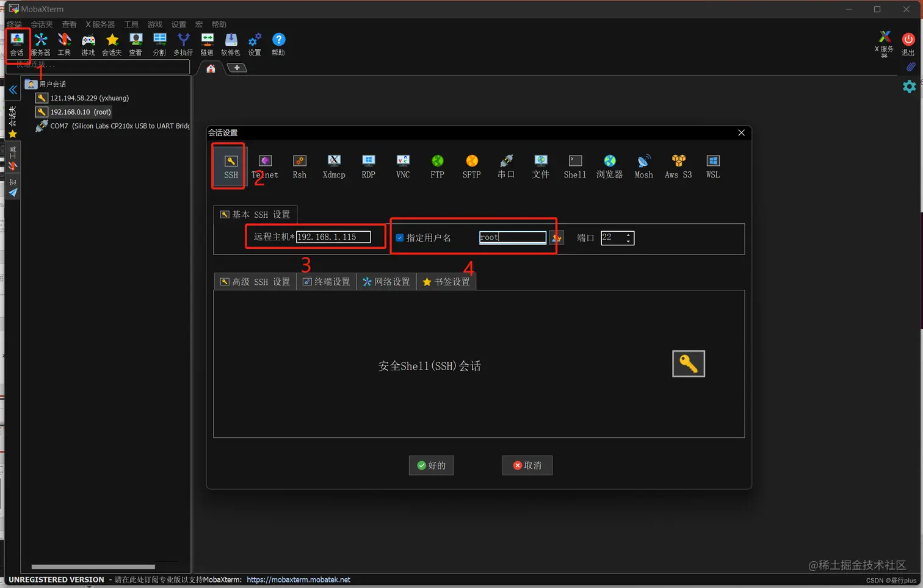Open the X 服务器 menu
The width and height of the screenshot is (923, 588).
pyautogui.click(x=100, y=24)
